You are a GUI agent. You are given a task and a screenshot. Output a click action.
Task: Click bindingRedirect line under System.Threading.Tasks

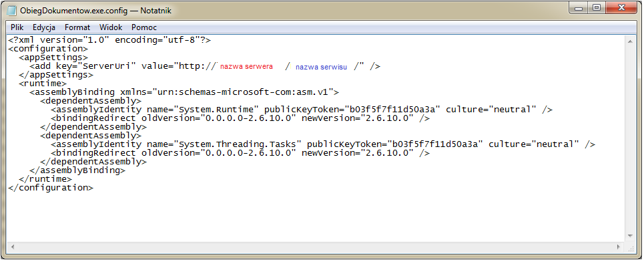point(240,152)
